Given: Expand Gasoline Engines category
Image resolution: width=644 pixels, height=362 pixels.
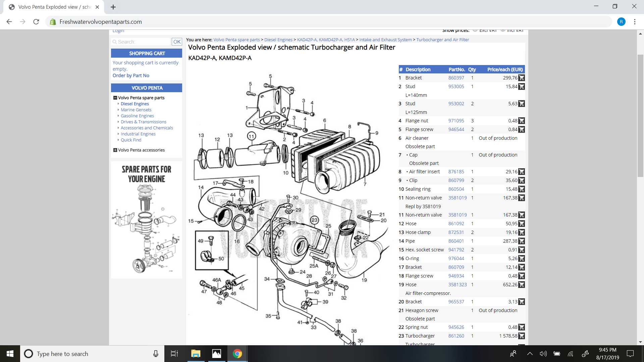Looking at the screenshot, I should point(137,116).
